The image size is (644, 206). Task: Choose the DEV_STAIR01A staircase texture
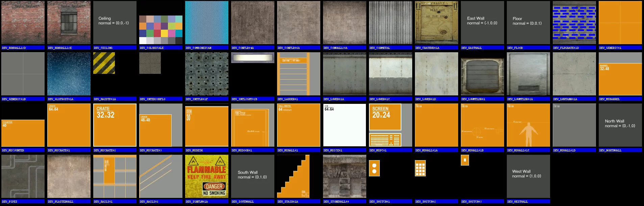(x=293, y=176)
